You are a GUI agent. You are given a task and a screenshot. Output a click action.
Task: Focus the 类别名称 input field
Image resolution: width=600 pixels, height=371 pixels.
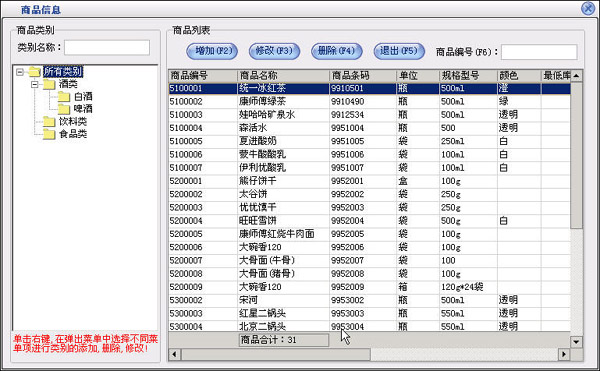pyautogui.click(x=107, y=48)
